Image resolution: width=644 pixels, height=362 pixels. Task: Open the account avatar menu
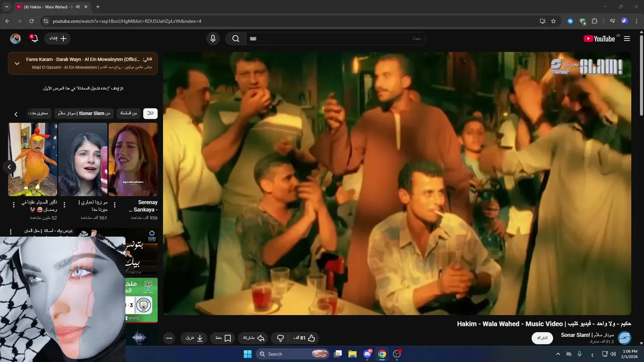click(16, 39)
